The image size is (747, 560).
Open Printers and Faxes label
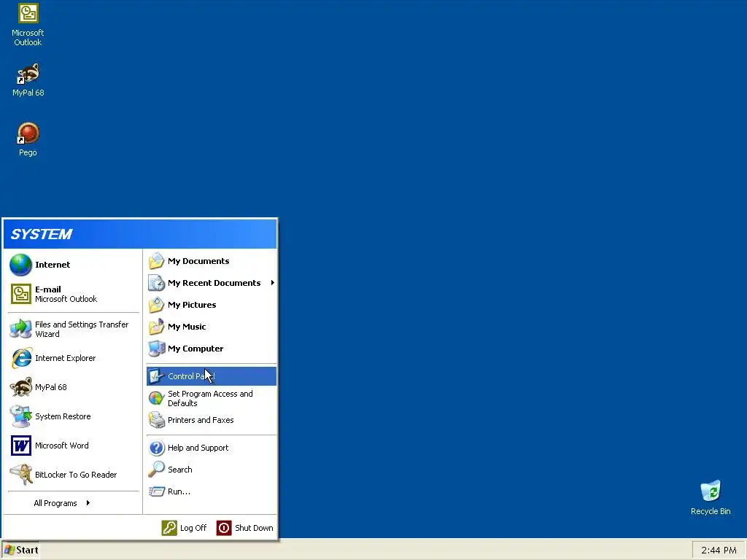[201, 420]
